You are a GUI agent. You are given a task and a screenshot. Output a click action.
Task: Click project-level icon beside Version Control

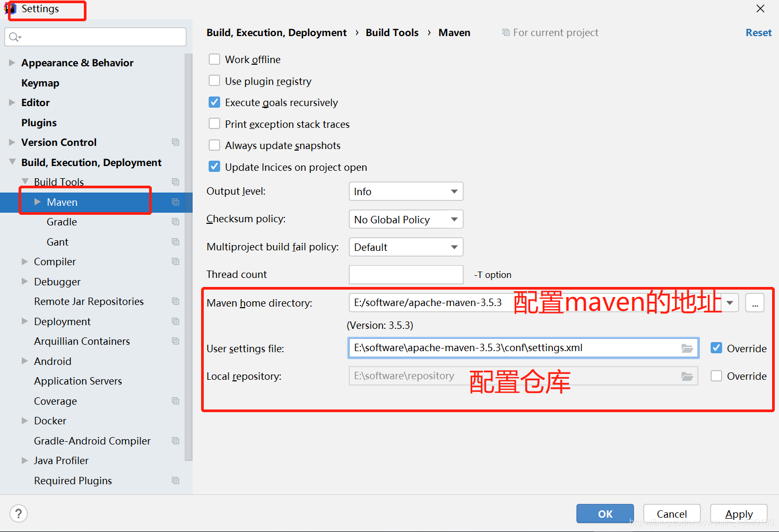point(176,142)
